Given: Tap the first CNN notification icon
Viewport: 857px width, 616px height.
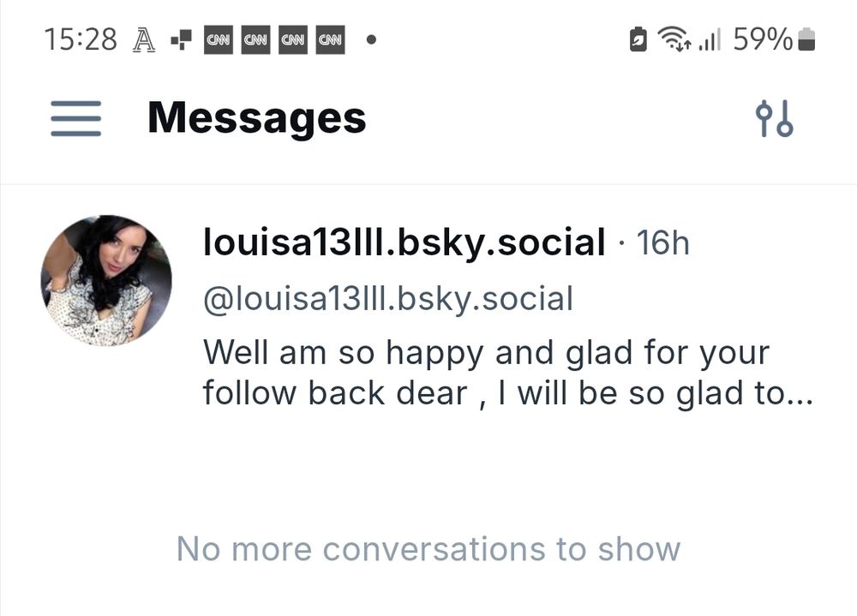Looking at the screenshot, I should pyautogui.click(x=219, y=40).
